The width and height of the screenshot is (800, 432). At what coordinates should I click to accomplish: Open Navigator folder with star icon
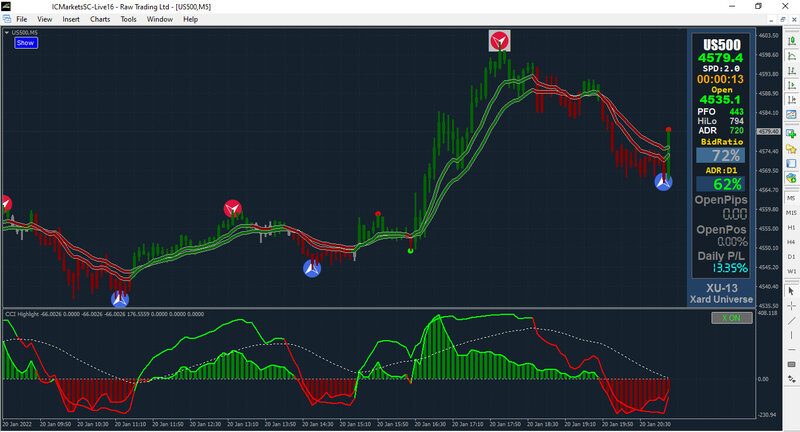click(x=791, y=149)
